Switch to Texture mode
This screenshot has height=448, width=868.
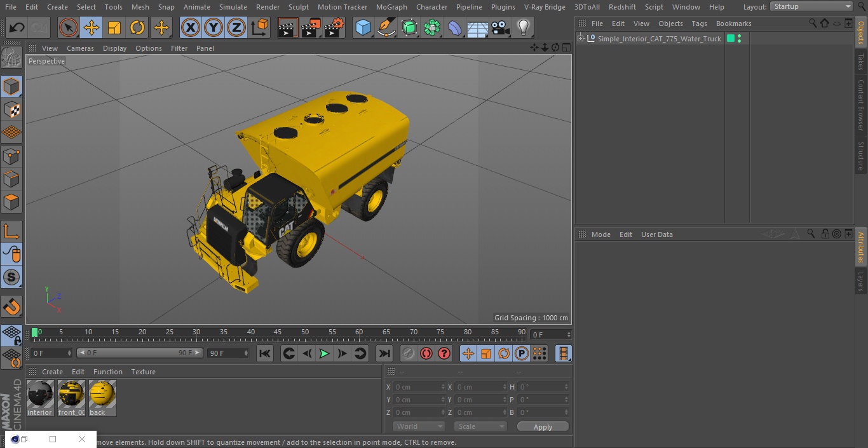pos(11,110)
